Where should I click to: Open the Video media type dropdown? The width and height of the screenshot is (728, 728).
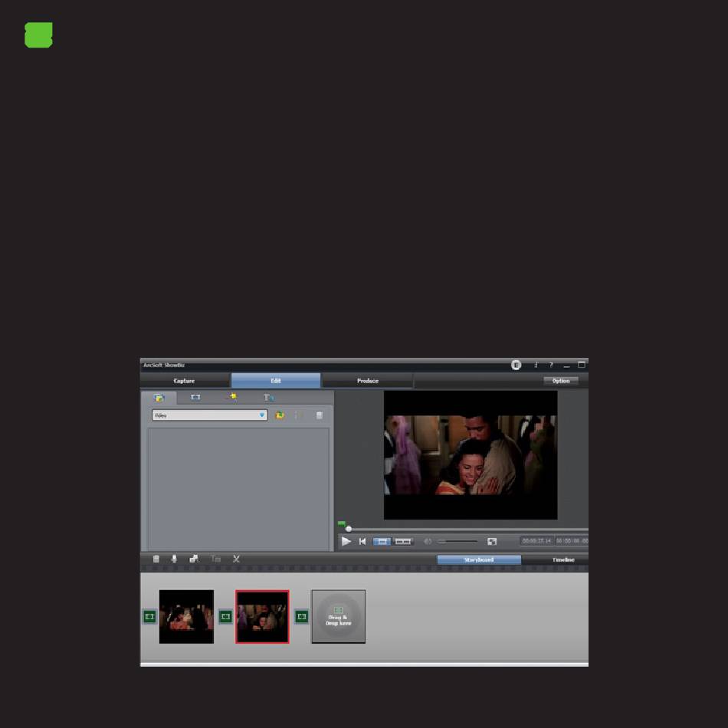[209, 415]
